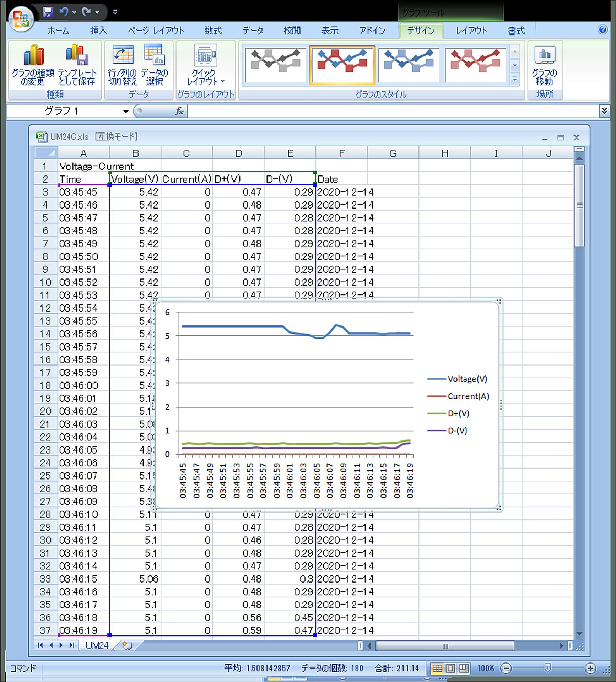Screen dimensions: 616x682
Task: Switch to Page Layout view in the status bar
Action: tap(450, 669)
